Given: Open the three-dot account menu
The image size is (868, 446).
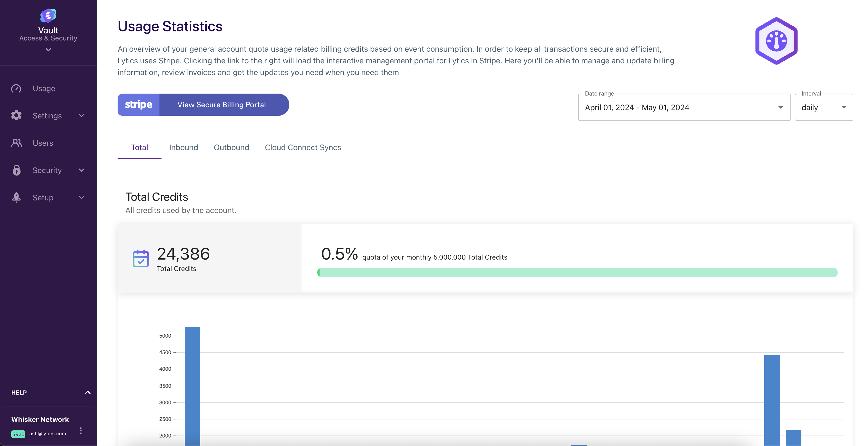Looking at the screenshot, I should (x=81, y=430).
